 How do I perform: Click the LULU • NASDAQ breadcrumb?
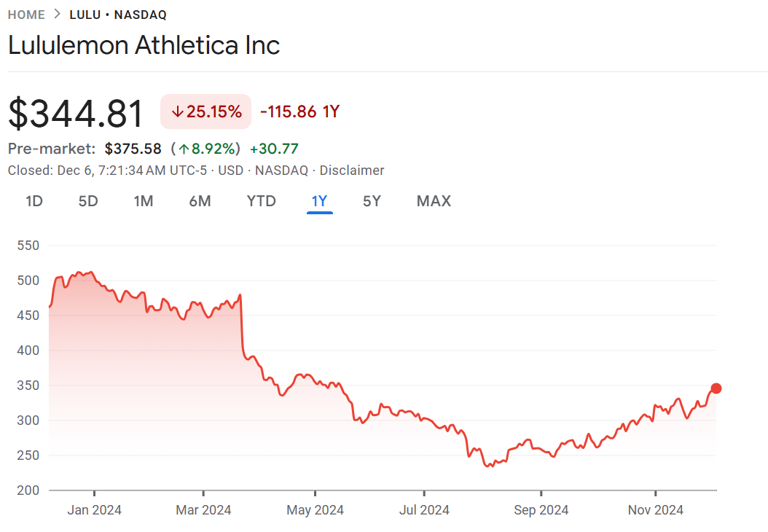pos(118,15)
